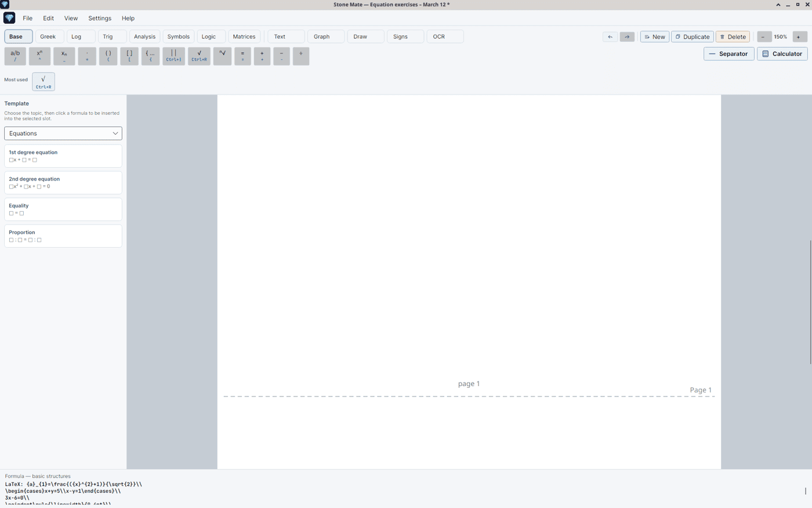Viewport: 812px width, 508px height.
Task: Insert a Separator
Action: (x=729, y=54)
